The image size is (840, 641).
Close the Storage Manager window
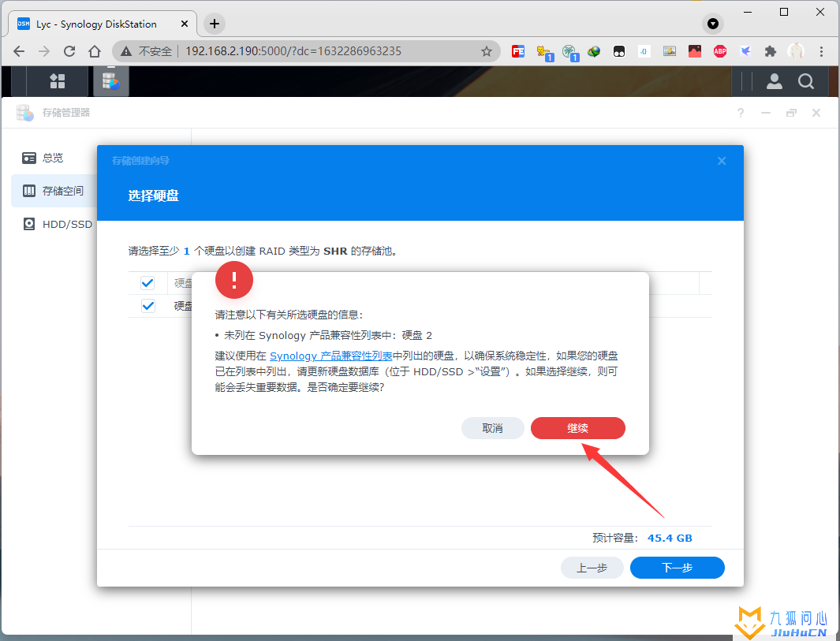pos(816,113)
